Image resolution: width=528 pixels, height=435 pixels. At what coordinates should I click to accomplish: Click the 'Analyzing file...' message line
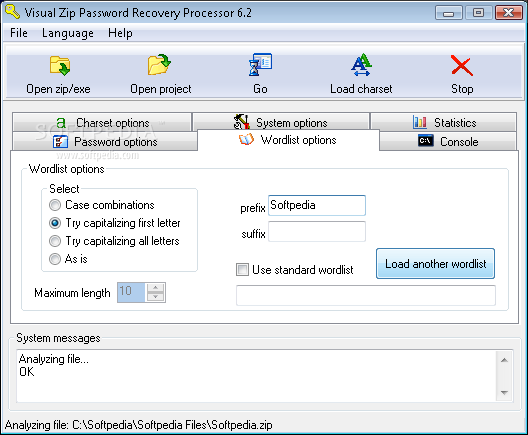pyautogui.click(x=54, y=359)
